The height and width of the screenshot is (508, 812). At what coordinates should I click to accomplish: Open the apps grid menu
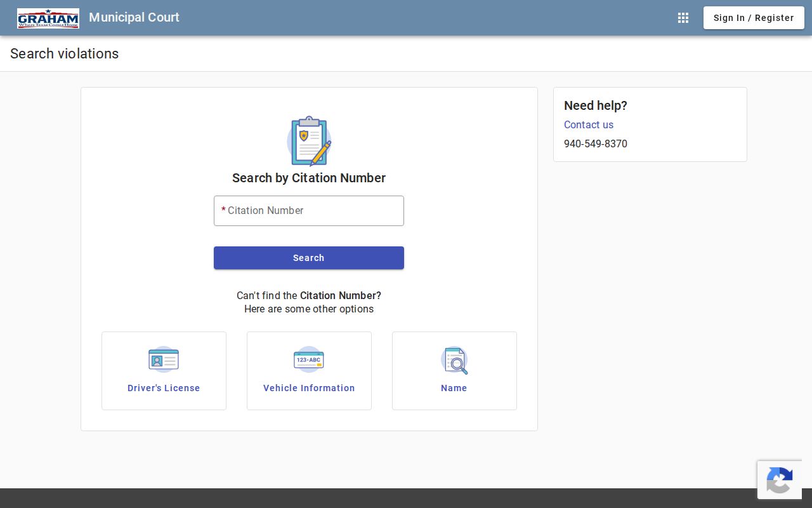(x=683, y=18)
